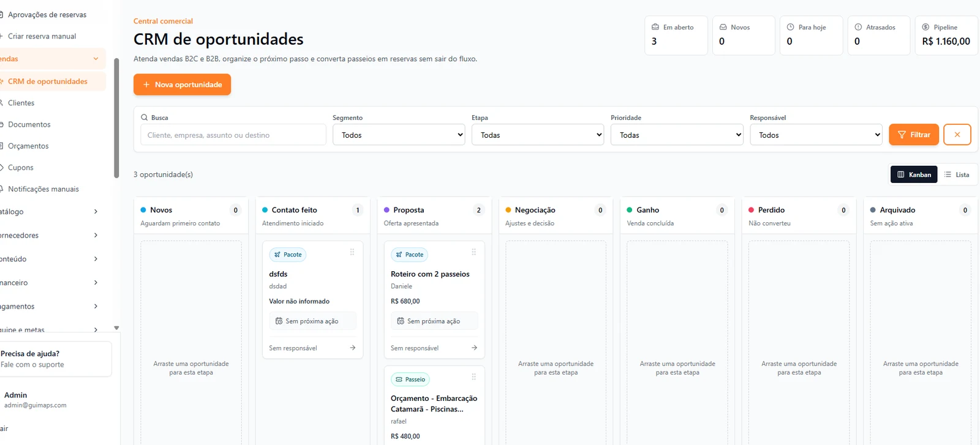Click the Pacote tag on the dsfds card
This screenshot has width=980, height=445.
click(x=288, y=255)
